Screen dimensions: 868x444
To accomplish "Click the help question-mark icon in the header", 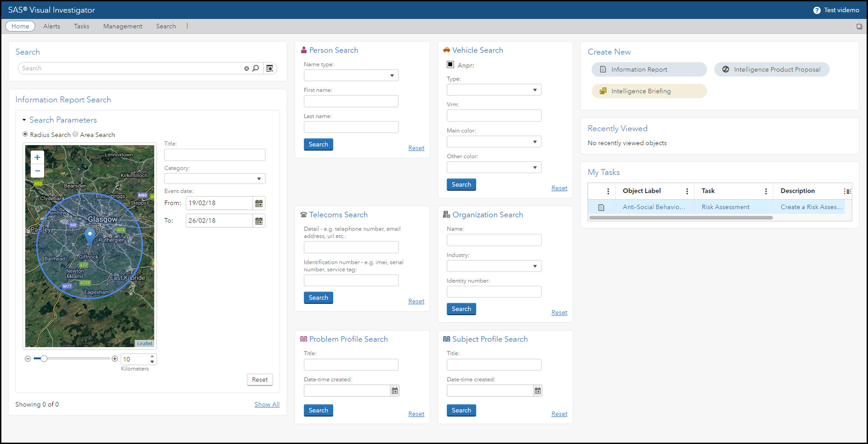I will pos(816,9).
